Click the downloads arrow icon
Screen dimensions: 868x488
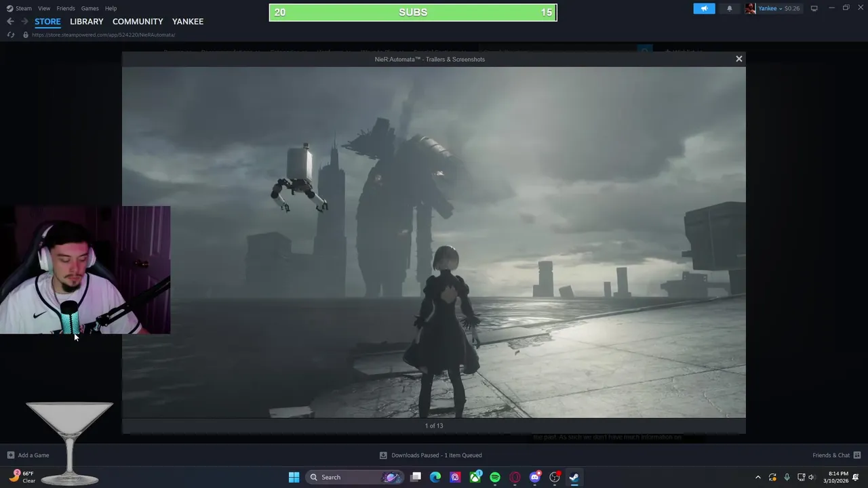point(383,455)
